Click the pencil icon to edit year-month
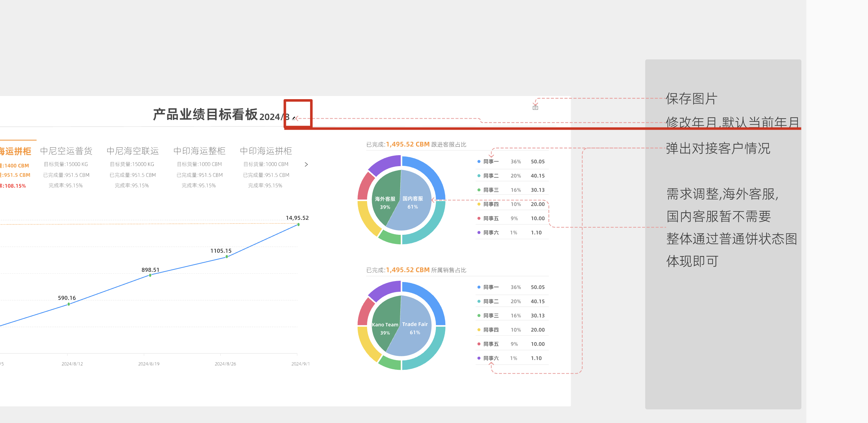 (293, 118)
